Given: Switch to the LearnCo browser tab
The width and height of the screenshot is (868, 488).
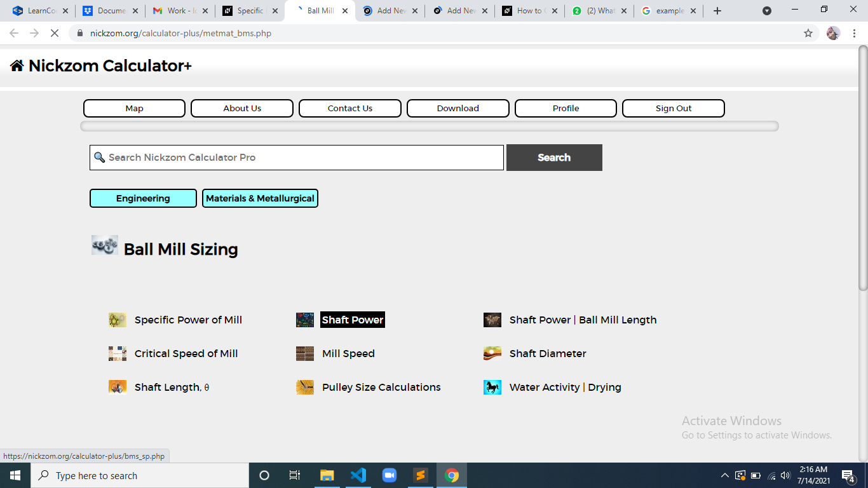Looking at the screenshot, I should 39,11.
